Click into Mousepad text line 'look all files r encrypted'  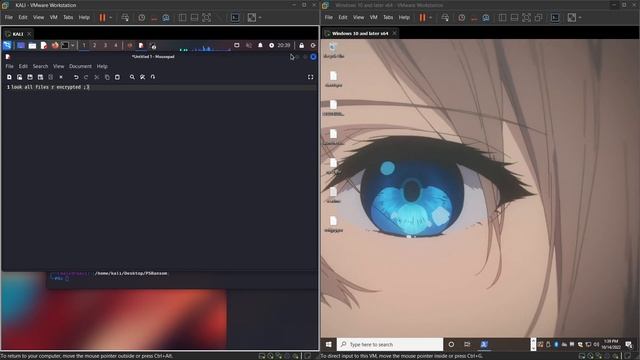point(49,87)
